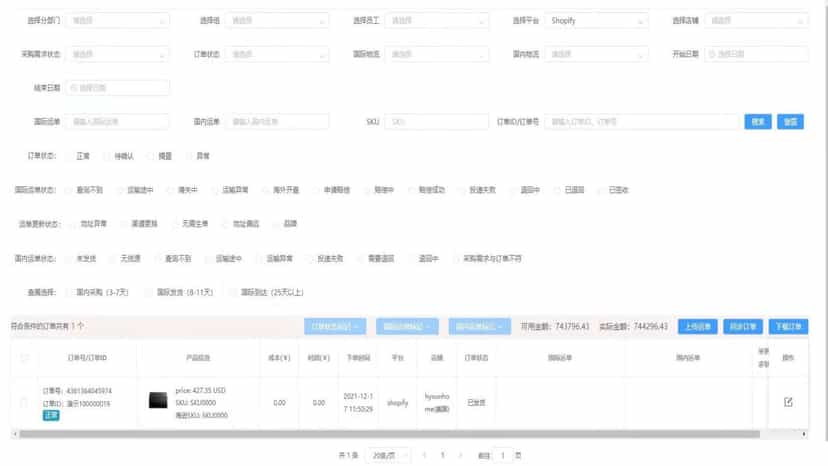Open the 选择组 dropdown
828x466 pixels.
pyautogui.click(x=277, y=21)
